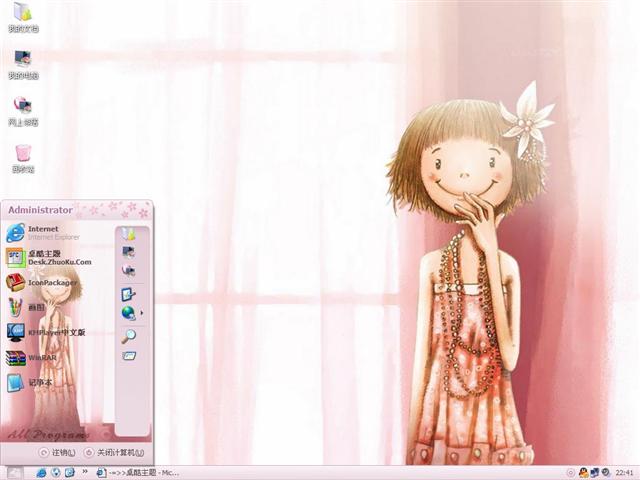Open the 我的文档 desktop icon
640x480 pixels.
23,17
